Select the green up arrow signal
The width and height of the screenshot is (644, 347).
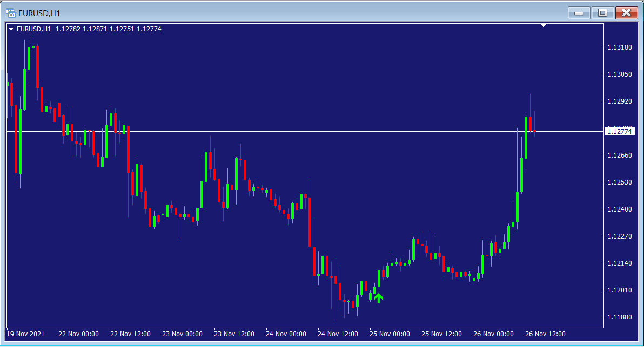(379, 297)
